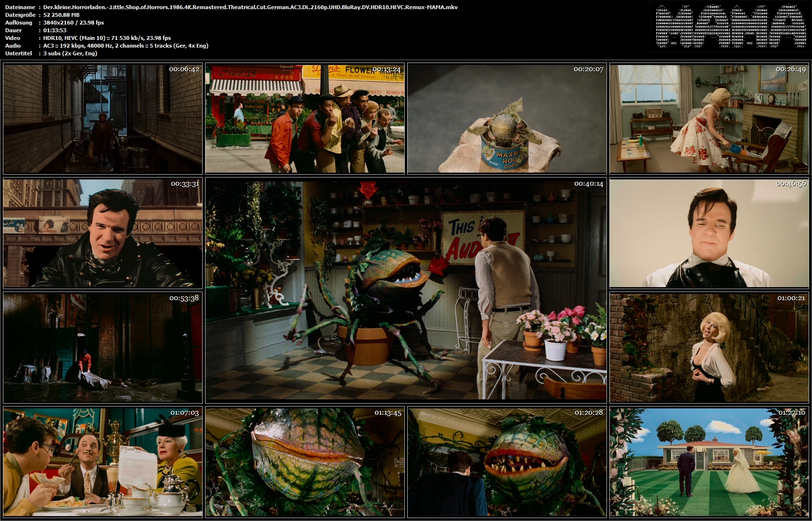This screenshot has width=812, height=521.
Task: Select the 00:13:24 street crowd thumbnail
Action: (305, 118)
